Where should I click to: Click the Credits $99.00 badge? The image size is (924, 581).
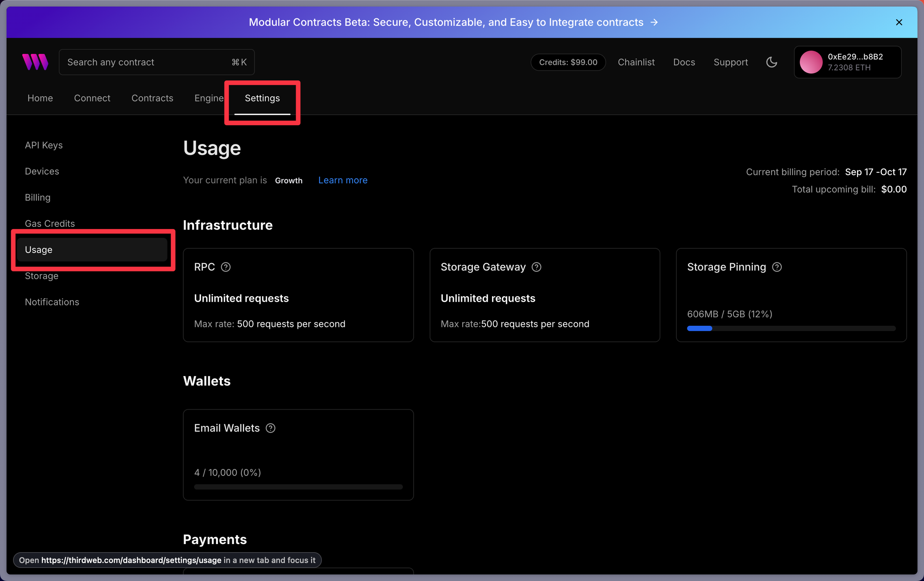click(x=568, y=62)
